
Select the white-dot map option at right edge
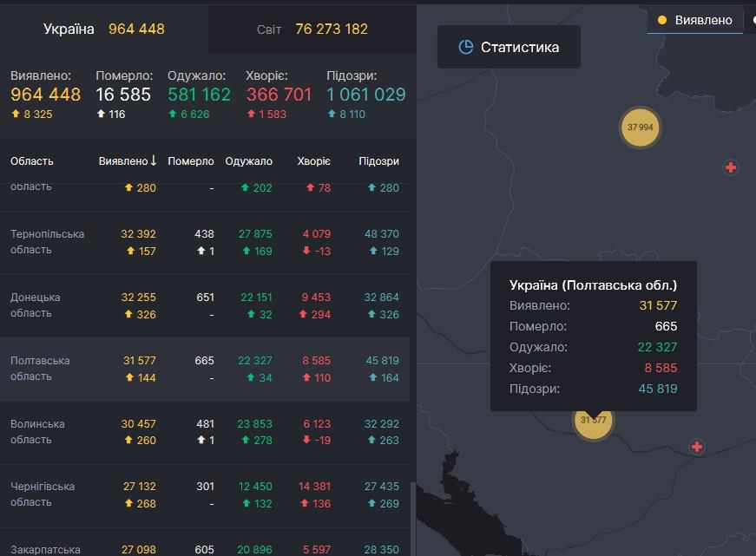coord(752,20)
